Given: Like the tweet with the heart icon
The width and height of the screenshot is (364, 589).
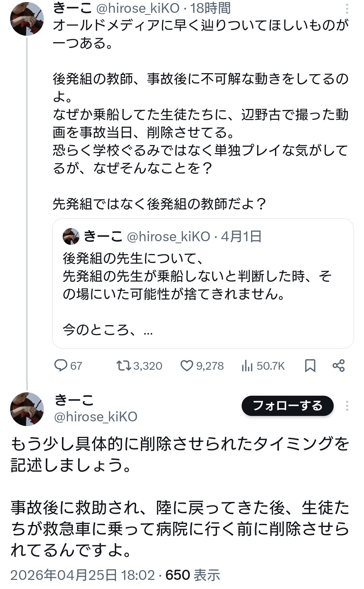Looking at the screenshot, I should [x=187, y=366].
